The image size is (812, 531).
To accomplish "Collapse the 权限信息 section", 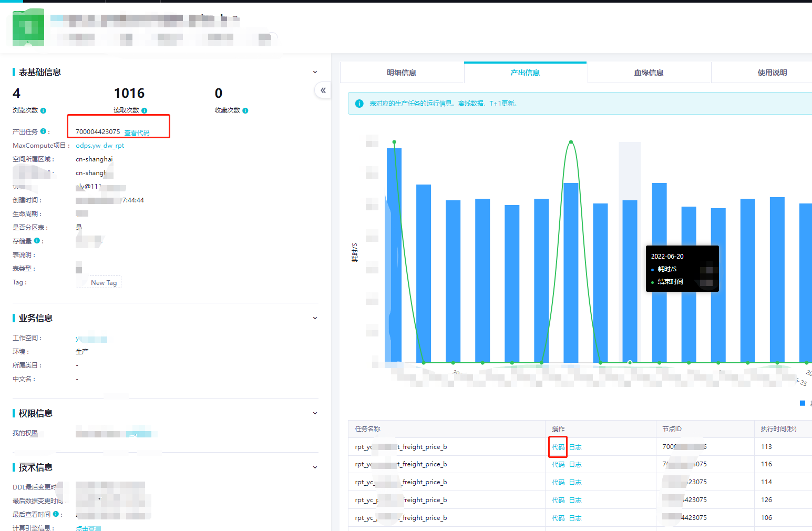I will 315,413.
